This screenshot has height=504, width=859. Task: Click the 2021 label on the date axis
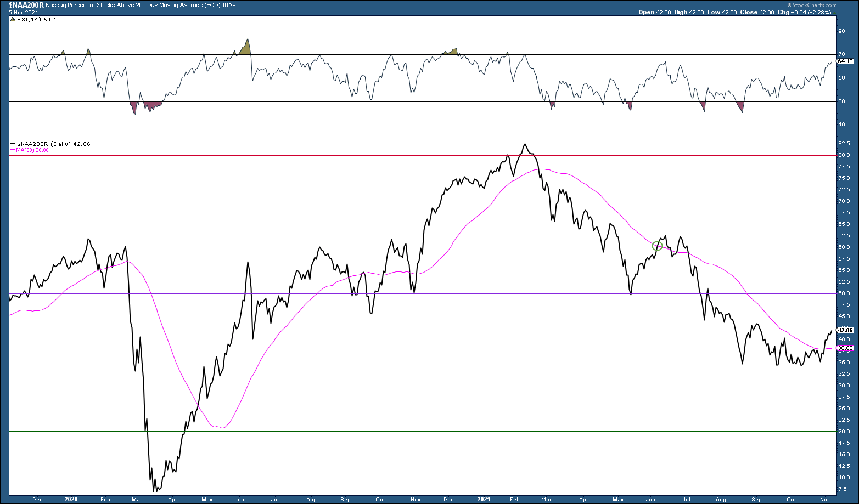point(484,500)
